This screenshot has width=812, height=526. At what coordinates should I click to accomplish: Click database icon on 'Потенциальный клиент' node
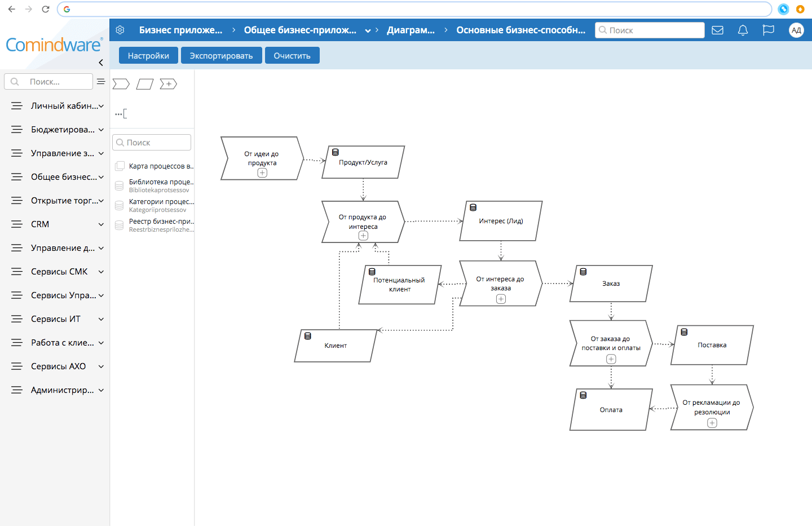point(372,272)
